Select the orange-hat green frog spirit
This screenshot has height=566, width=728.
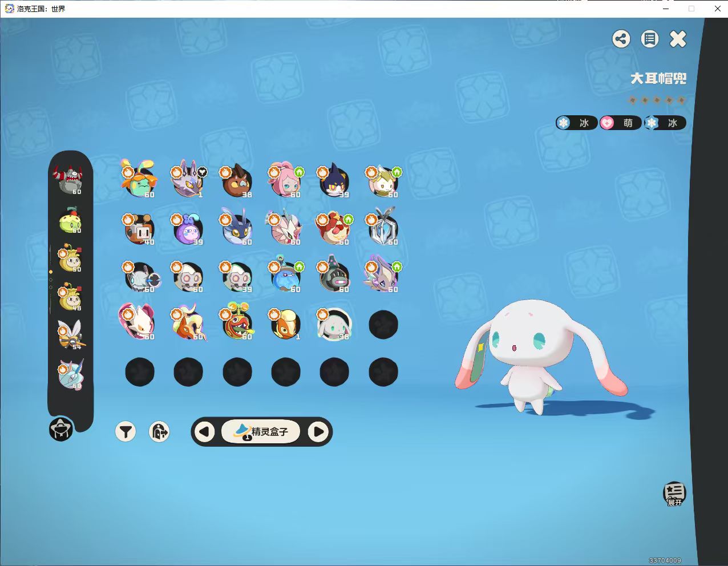[x=139, y=180]
